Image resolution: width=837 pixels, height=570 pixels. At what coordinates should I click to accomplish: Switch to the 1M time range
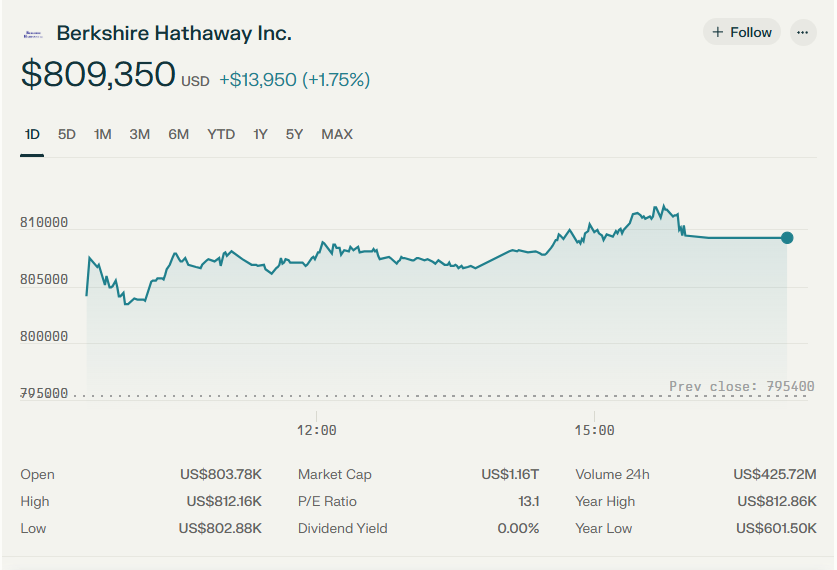(102, 134)
